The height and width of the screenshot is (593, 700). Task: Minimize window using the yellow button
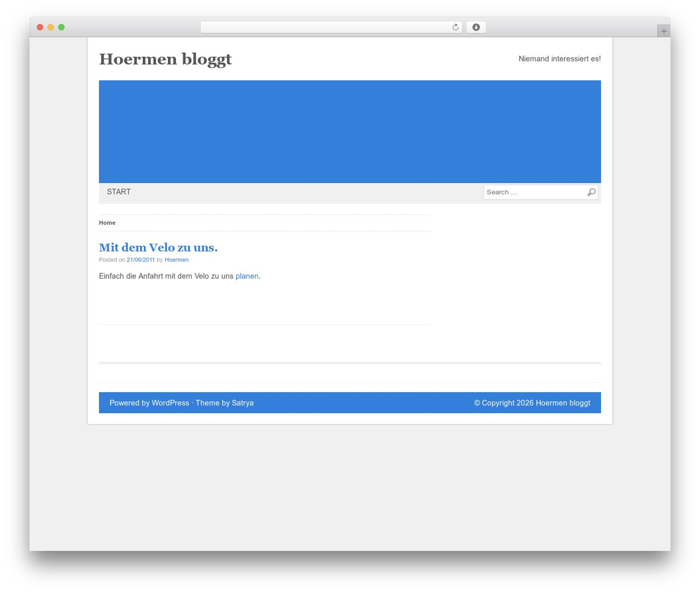tap(51, 27)
